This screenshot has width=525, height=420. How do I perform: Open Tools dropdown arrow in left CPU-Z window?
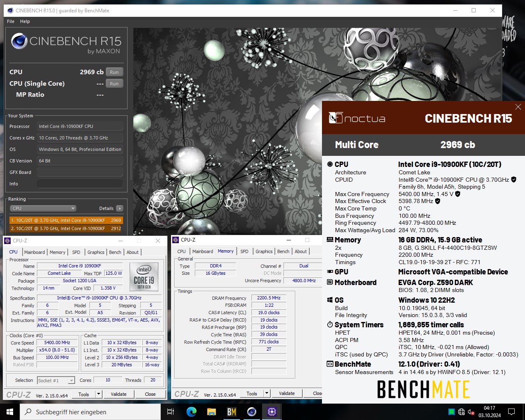98,394
